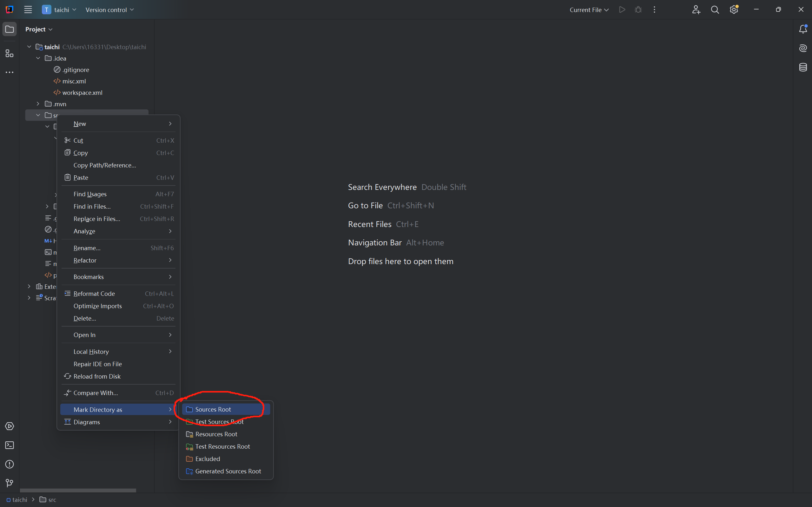Open the Structure tool window icon
The image size is (812, 507).
10,54
